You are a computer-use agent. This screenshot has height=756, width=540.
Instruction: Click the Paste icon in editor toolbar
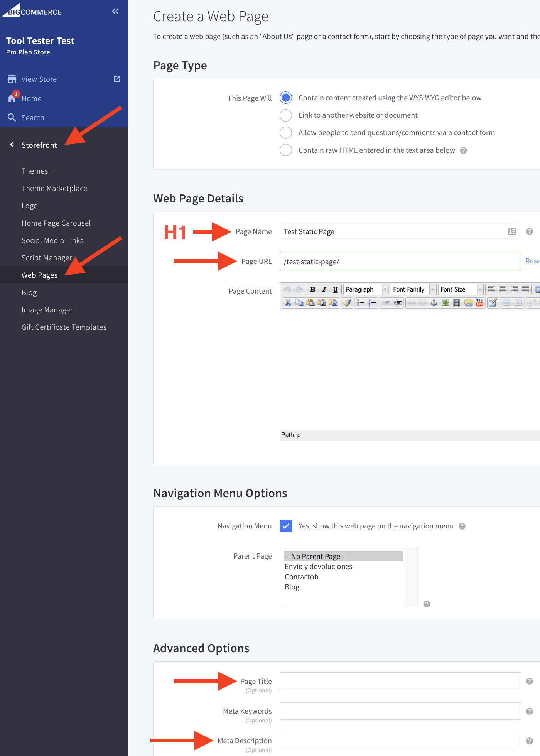tap(310, 303)
